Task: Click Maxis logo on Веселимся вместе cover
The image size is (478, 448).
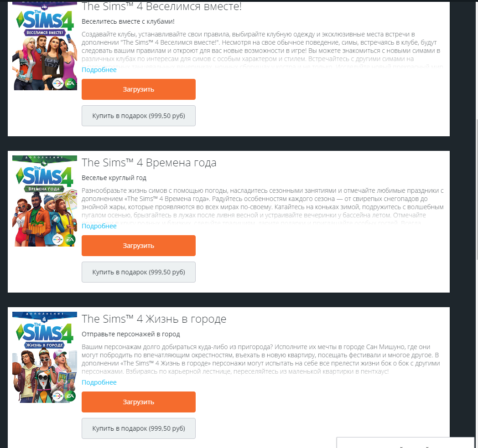Action: 58,83
